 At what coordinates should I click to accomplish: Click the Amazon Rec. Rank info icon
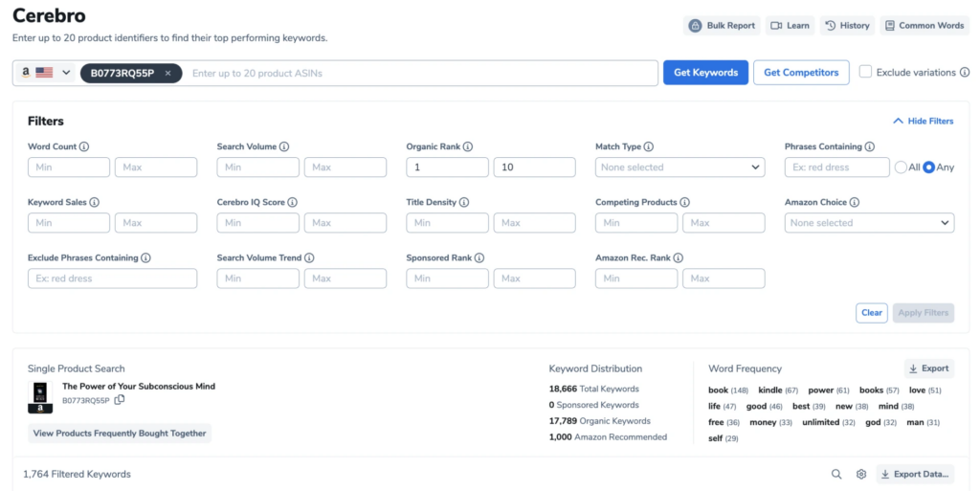678,258
